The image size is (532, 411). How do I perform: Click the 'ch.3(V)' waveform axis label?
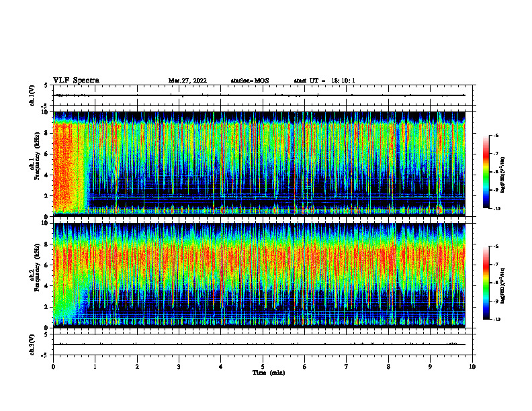[x=32, y=345]
